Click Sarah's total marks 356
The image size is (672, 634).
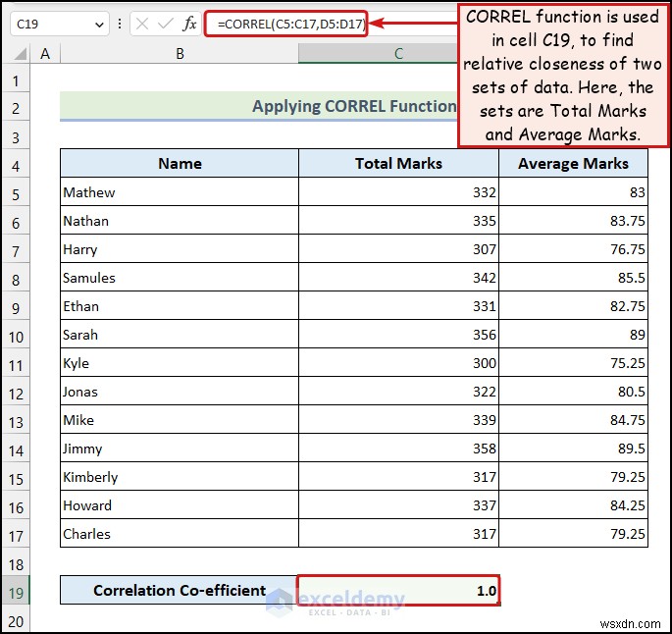pyautogui.click(x=398, y=335)
